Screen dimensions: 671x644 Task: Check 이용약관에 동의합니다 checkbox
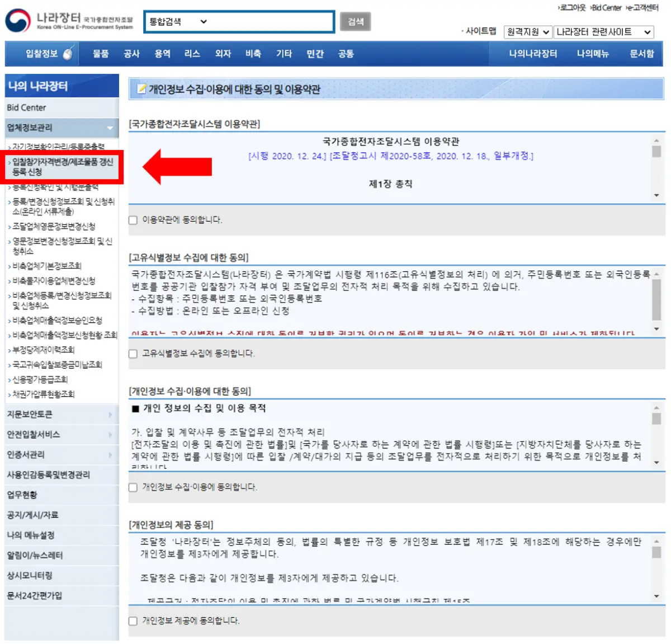pyautogui.click(x=133, y=220)
